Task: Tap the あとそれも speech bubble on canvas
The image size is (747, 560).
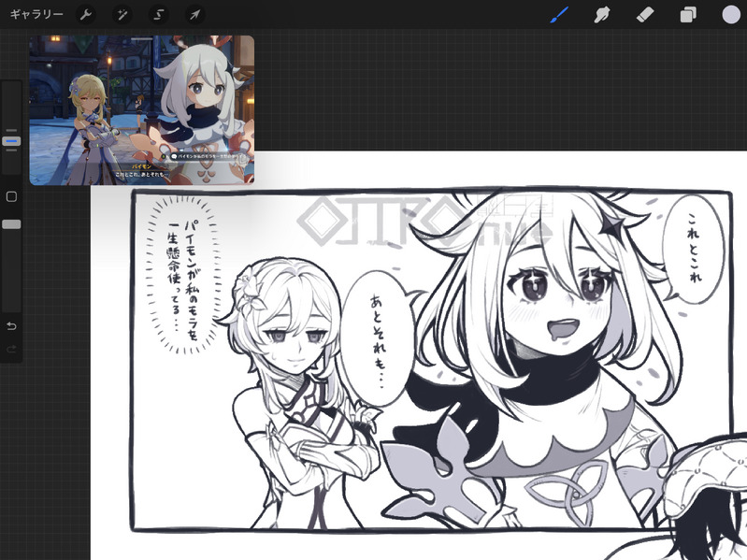Action: [x=378, y=339]
